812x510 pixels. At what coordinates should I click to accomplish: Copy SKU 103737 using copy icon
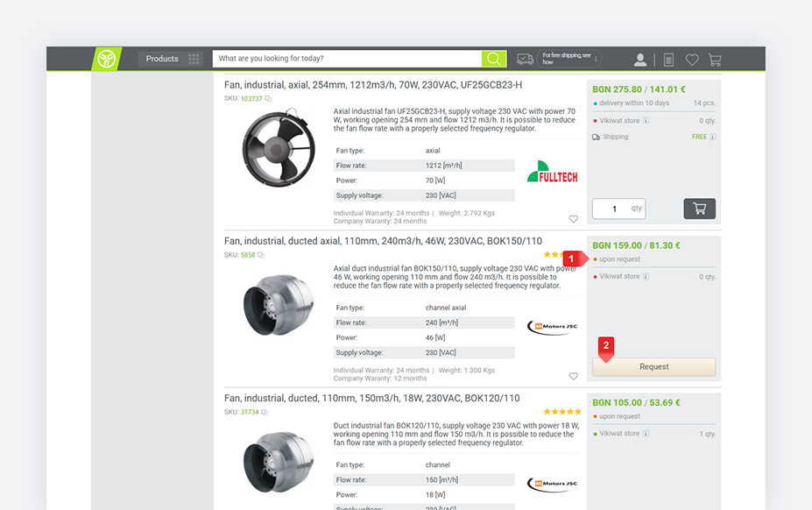click(x=269, y=99)
